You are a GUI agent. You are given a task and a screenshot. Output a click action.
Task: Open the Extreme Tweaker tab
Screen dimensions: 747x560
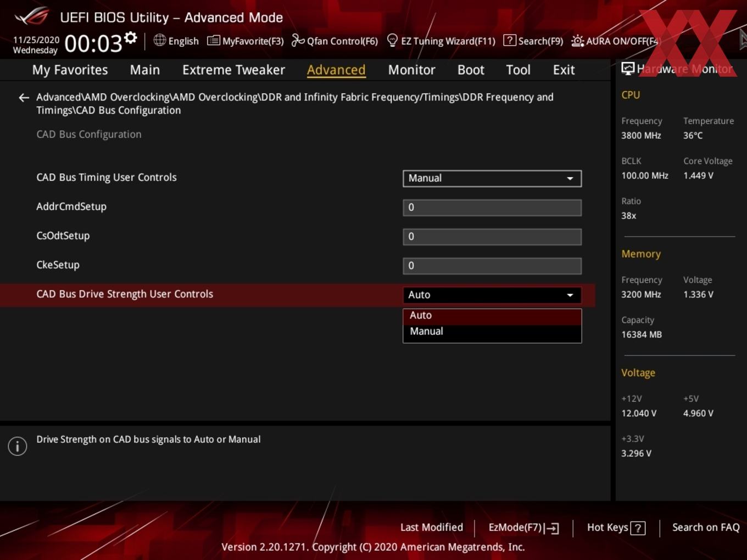[233, 70]
